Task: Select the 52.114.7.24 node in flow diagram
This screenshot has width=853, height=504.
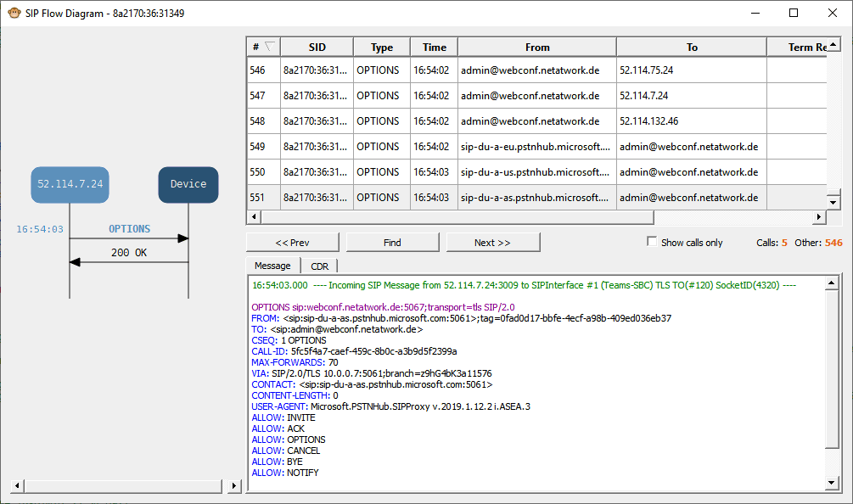Action: [70, 184]
